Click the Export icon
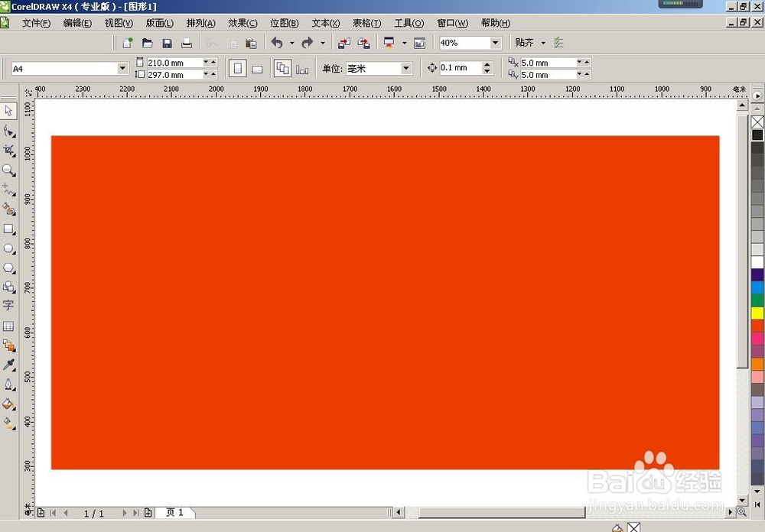Viewport: 765px width, 532px height. tap(364, 43)
